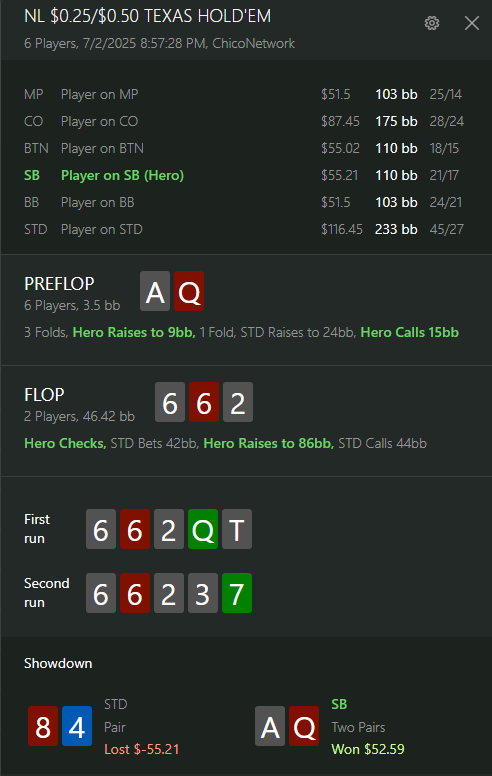Open the settings gear icon
The image size is (492, 776).
(432, 23)
